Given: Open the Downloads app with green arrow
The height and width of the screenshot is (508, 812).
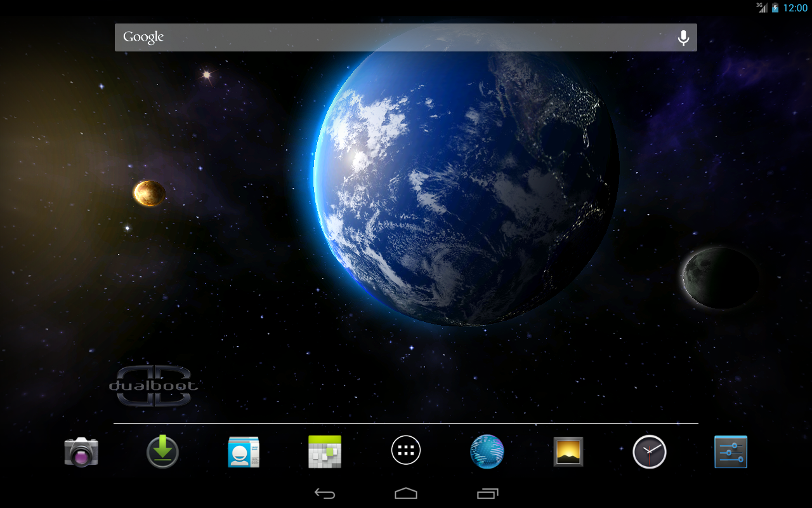Looking at the screenshot, I should click(x=162, y=452).
